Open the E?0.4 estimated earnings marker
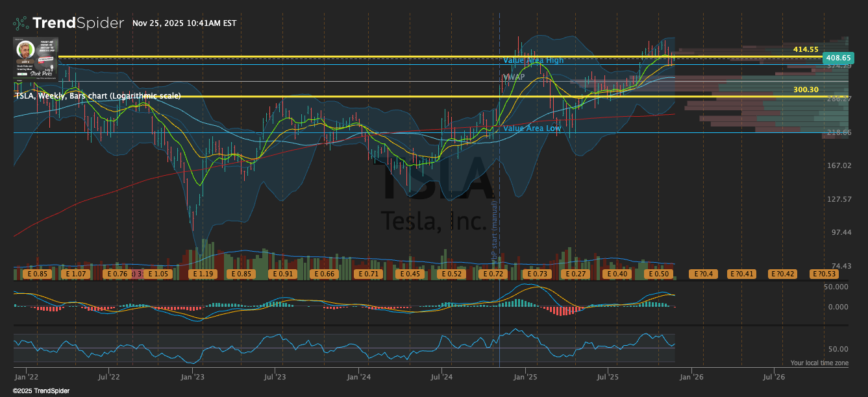 [x=702, y=274]
